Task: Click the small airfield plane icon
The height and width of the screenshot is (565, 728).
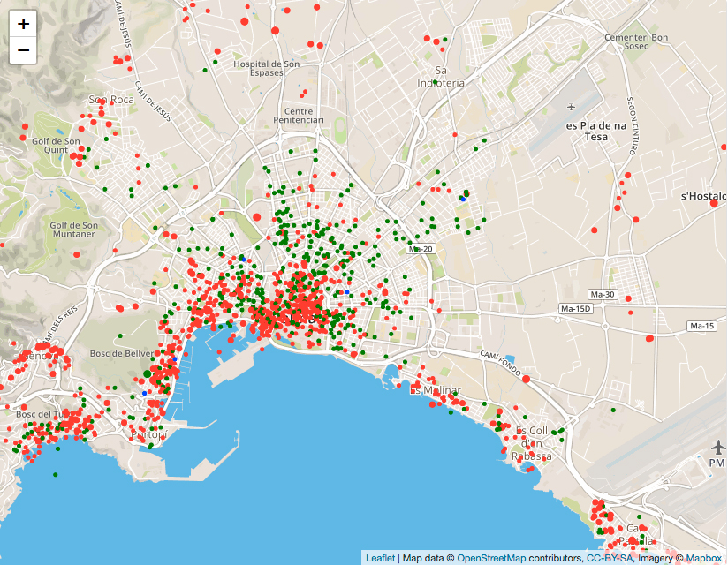Action: [572, 108]
